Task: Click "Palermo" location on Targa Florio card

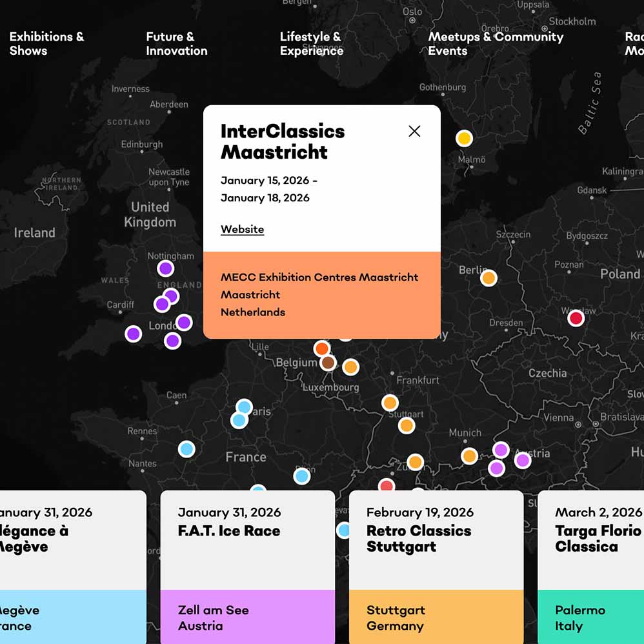Action: pos(580,610)
